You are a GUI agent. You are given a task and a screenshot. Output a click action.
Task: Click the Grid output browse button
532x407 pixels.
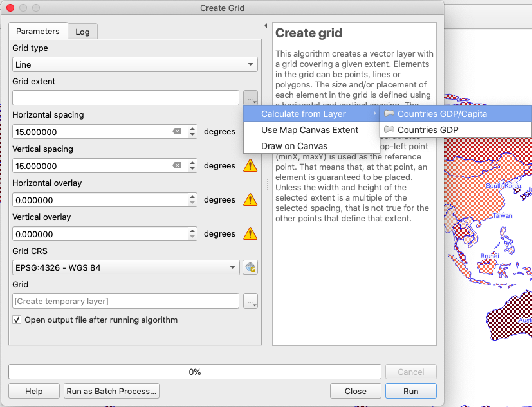point(250,302)
